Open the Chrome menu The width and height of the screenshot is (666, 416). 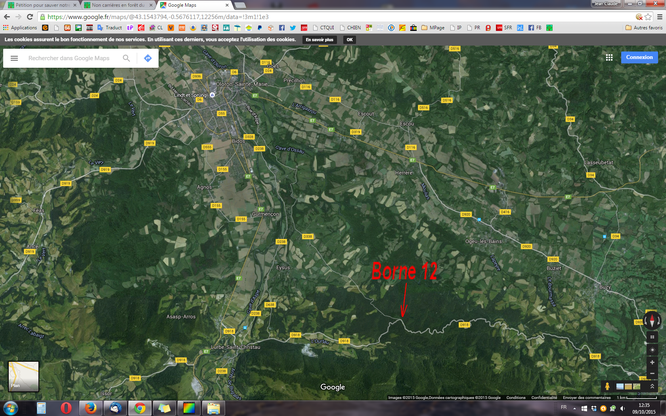tap(660, 17)
